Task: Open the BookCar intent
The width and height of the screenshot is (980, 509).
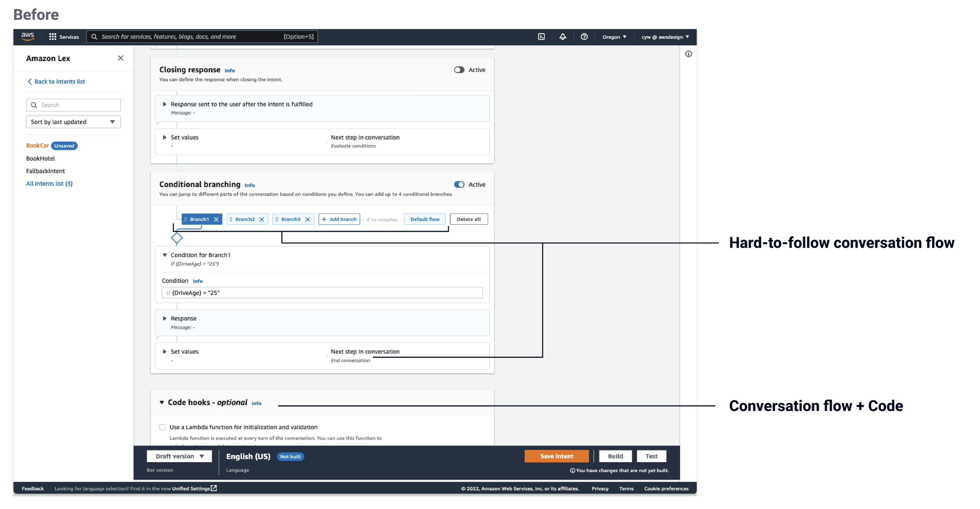Action: 37,146
